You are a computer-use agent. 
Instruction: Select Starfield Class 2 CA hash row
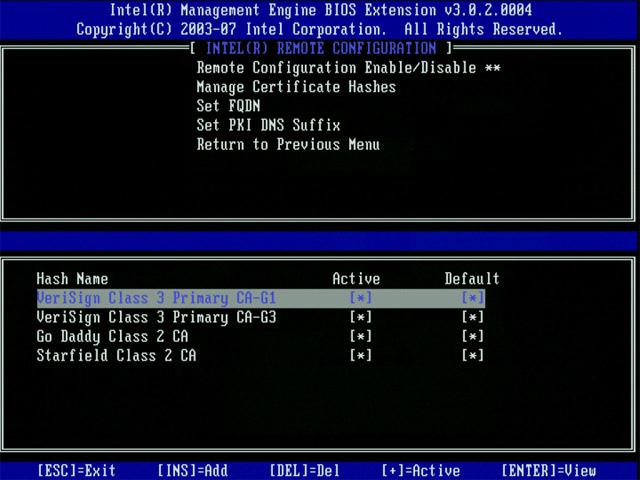261,356
